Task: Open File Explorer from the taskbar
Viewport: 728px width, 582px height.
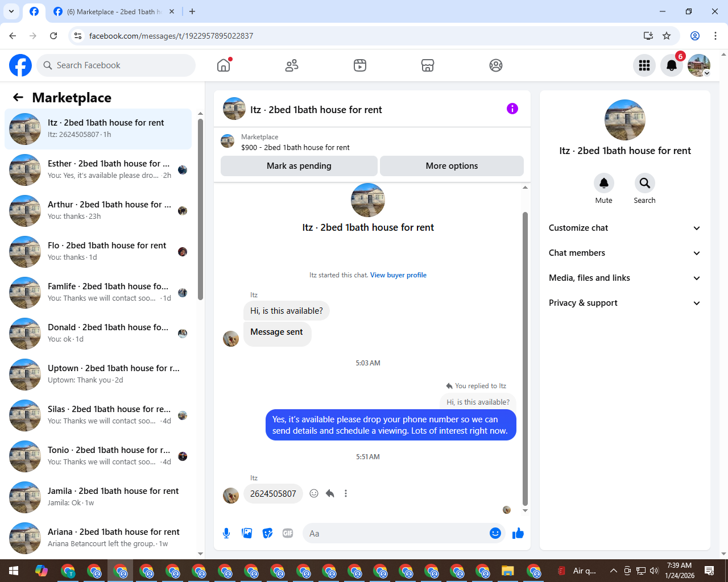Action: [508, 571]
